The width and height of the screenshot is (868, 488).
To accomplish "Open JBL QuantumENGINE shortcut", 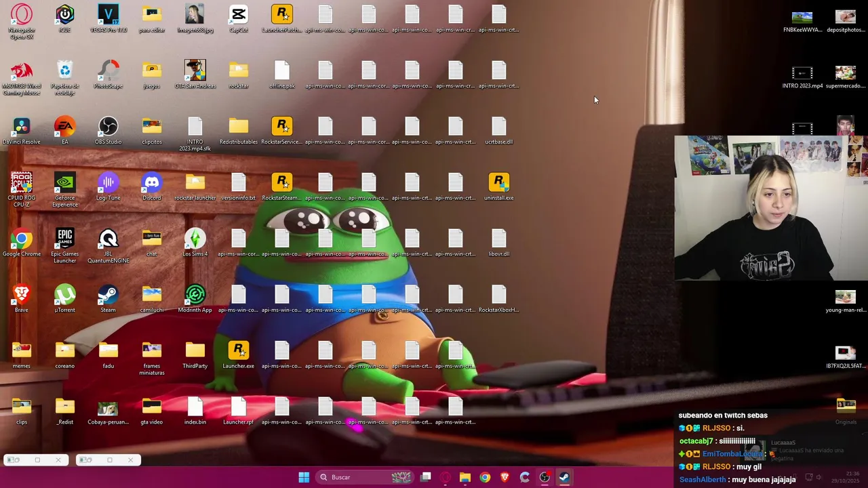I will (x=108, y=246).
